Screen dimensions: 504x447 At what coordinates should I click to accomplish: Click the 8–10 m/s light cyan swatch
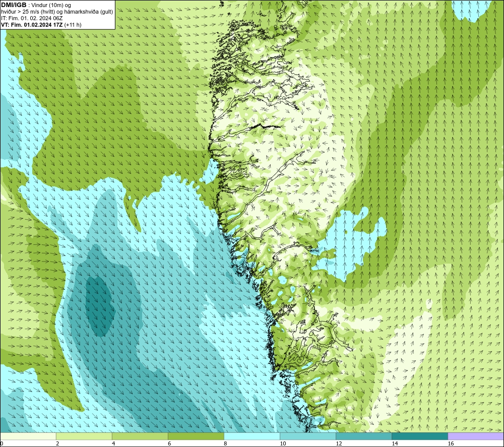coord(252,436)
